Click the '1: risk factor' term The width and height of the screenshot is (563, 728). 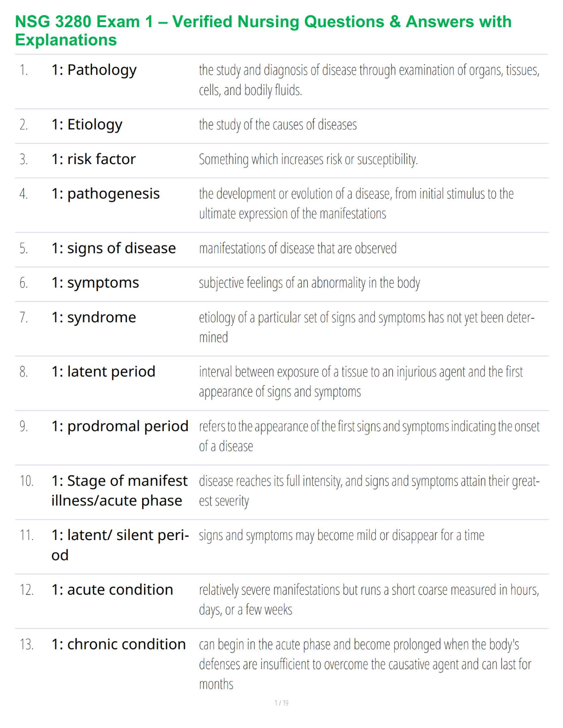point(93,159)
